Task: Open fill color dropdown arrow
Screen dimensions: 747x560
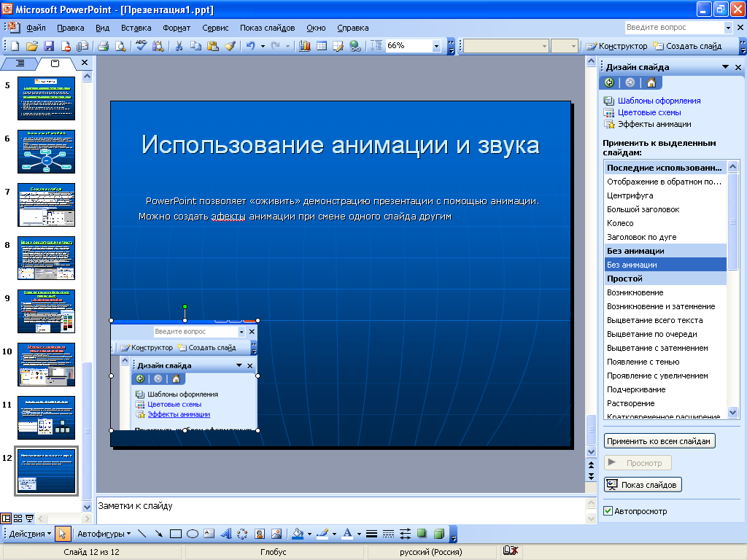Action: click(309, 534)
